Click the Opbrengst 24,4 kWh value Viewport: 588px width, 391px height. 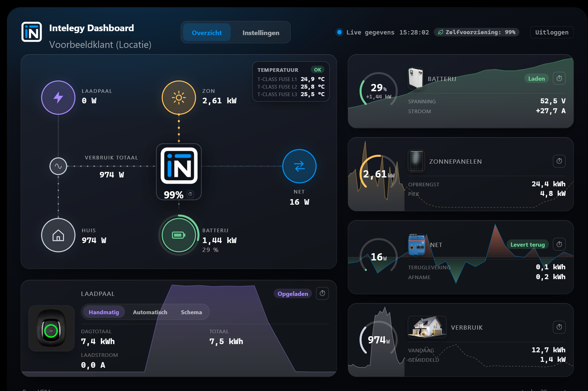(548, 184)
